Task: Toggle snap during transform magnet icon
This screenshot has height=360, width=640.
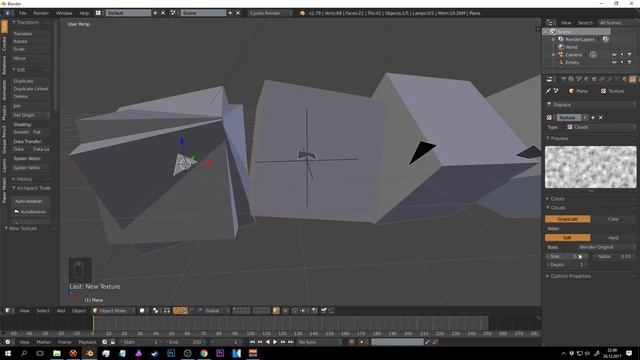Action: pyautogui.click(x=294, y=311)
